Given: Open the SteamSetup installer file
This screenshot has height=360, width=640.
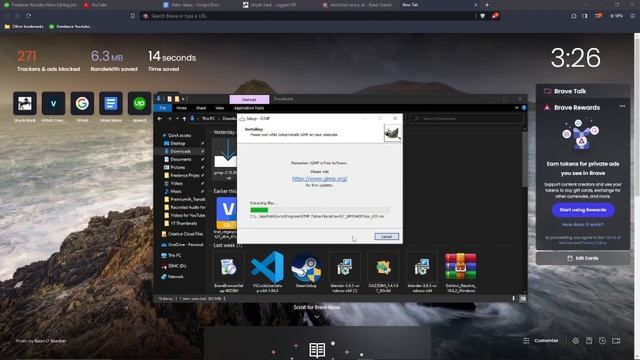Looking at the screenshot, I should coord(306,271).
